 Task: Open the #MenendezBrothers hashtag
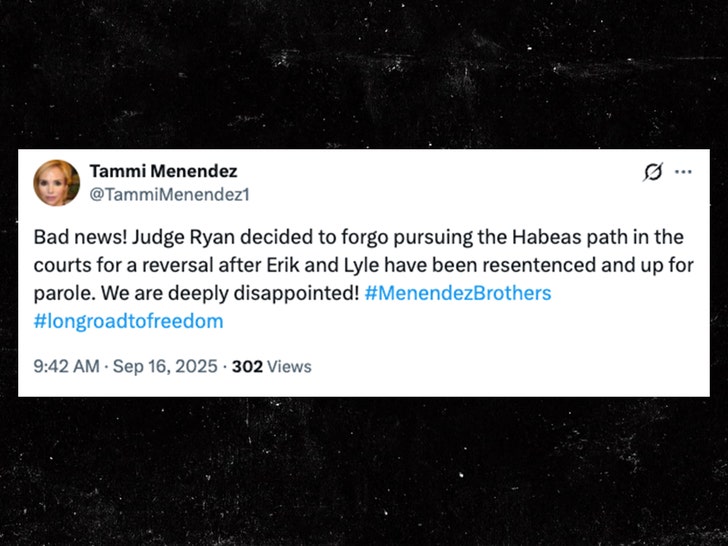point(458,294)
